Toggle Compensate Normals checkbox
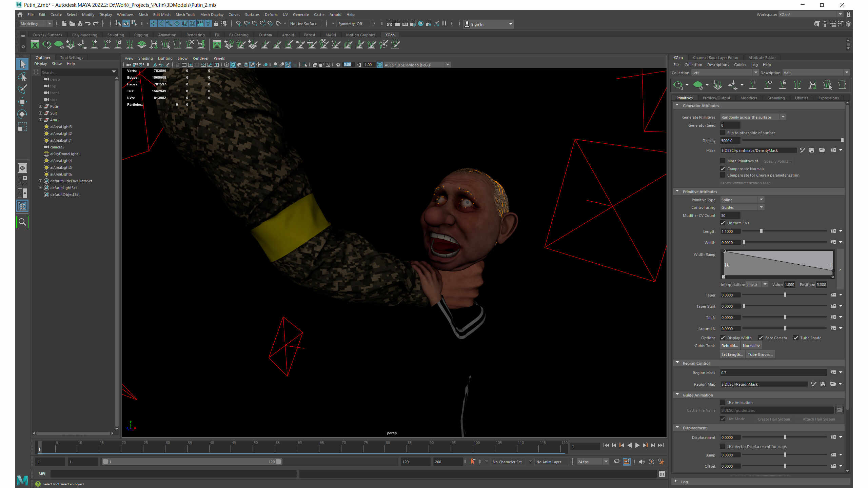 point(723,169)
